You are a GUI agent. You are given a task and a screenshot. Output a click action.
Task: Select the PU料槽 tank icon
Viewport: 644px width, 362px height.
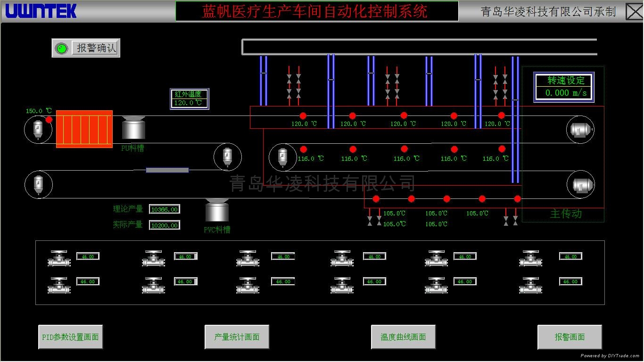(x=133, y=128)
